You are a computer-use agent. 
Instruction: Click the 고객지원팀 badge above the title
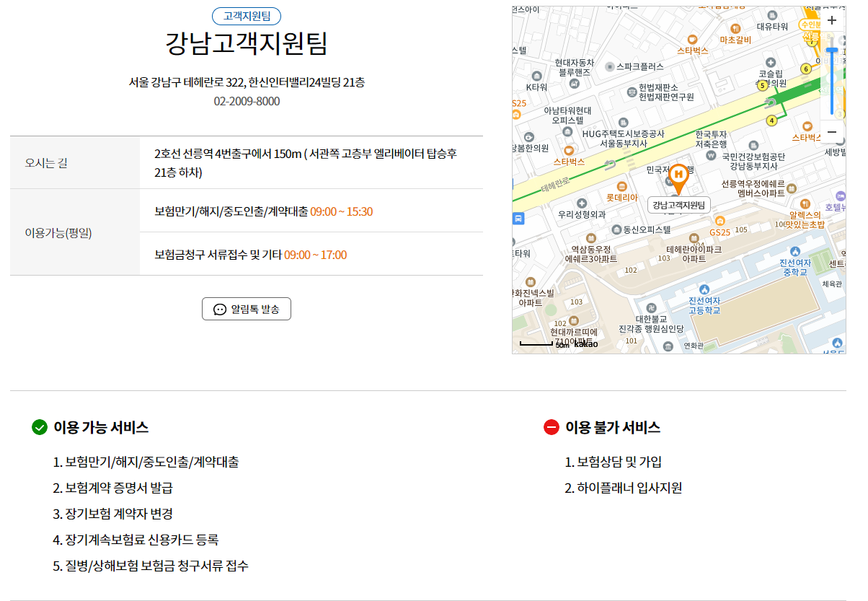[247, 16]
